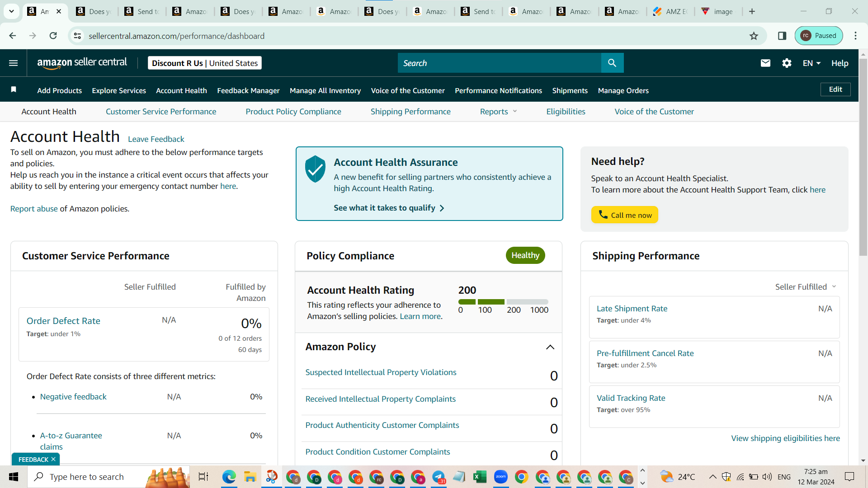Open Zoom from the taskbar

click(501, 477)
